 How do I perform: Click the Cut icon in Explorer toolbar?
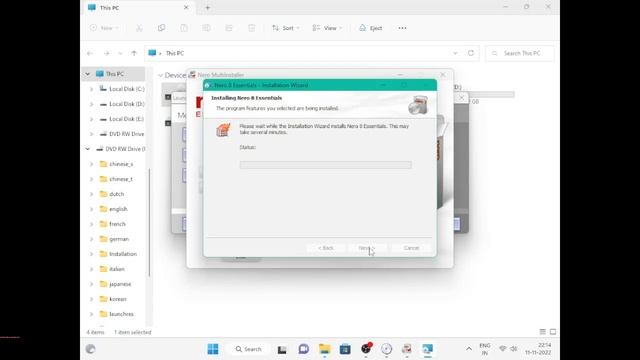tap(139, 28)
